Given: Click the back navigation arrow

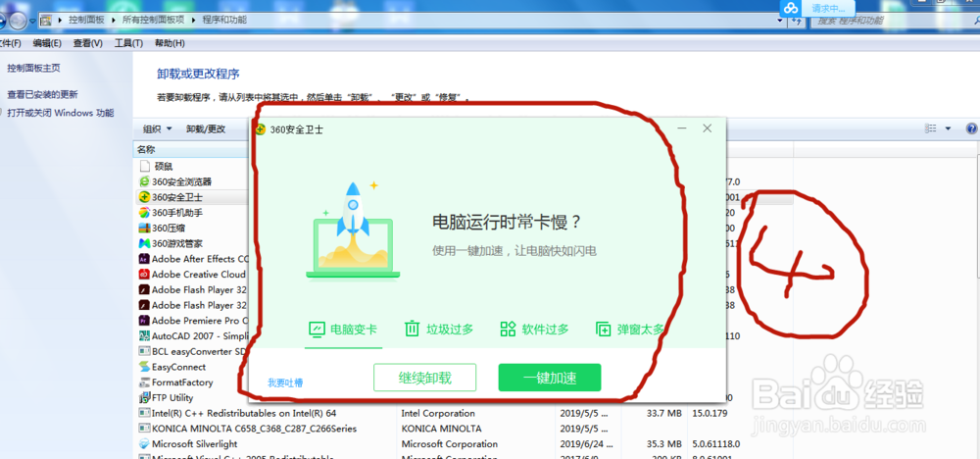Looking at the screenshot, I should [x=3, y=21].
